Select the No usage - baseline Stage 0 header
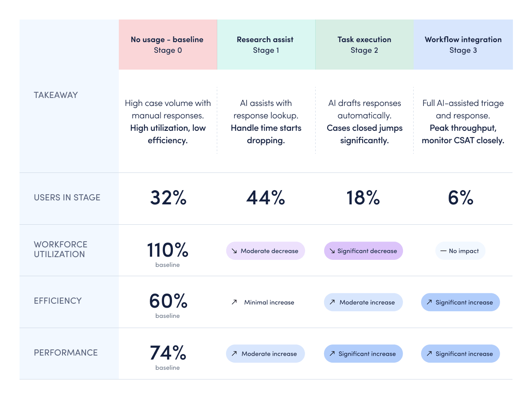The image size is (532, 399). 168,45
